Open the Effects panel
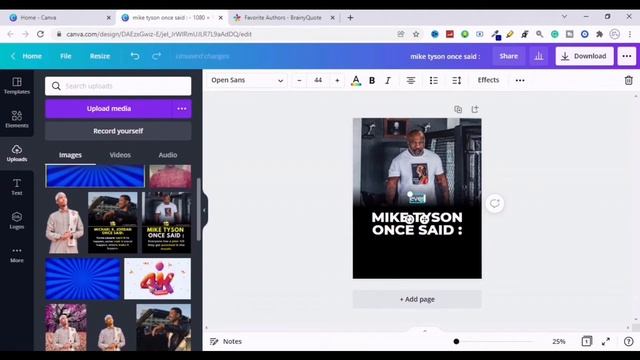 pos(488,80)
